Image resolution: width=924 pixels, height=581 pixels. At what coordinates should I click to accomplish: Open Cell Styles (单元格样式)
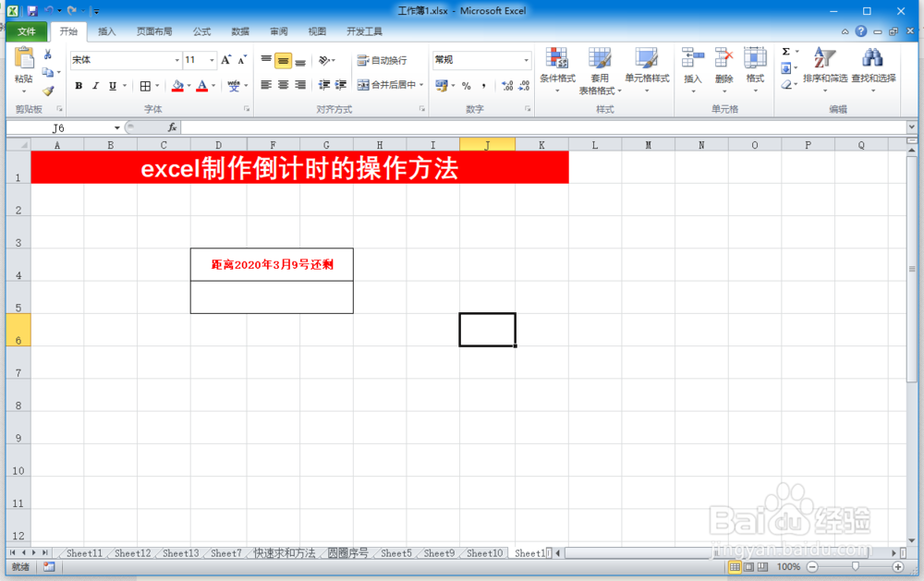[647, 69]
